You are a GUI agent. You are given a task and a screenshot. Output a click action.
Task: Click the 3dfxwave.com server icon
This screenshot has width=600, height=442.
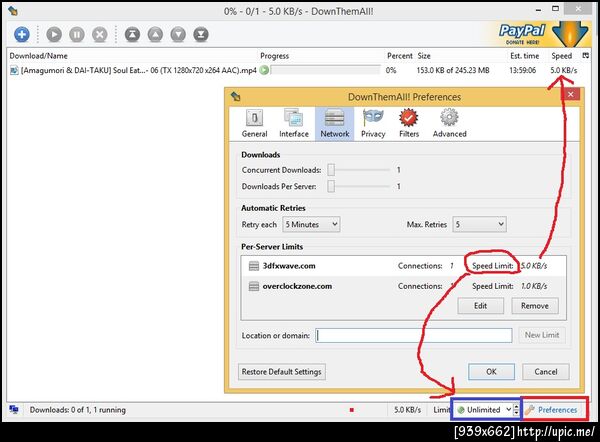pos(254,266)
